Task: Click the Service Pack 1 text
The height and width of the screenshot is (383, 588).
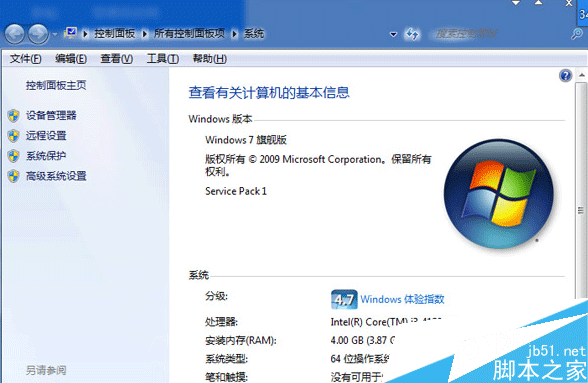Action: pos(236,191)
